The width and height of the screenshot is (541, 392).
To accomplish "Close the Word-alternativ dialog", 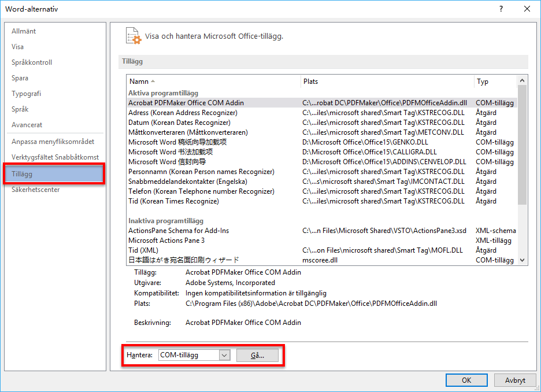I will point(527,9).
